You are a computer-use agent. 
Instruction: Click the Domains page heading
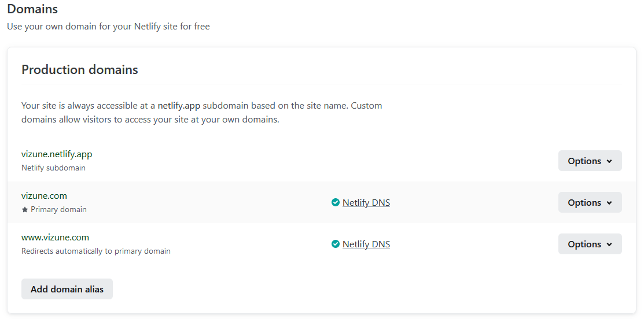pos(32,9)
